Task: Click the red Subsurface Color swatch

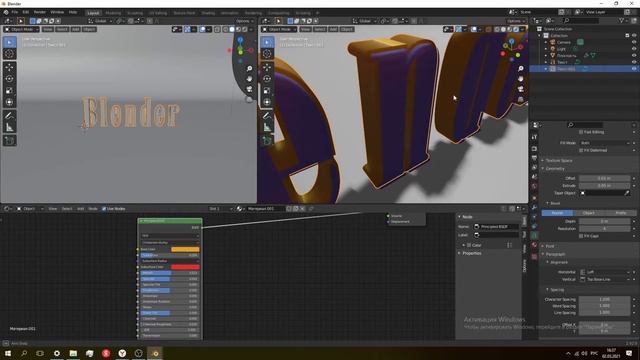Action: pyautogui.click(x=185, y=267)
